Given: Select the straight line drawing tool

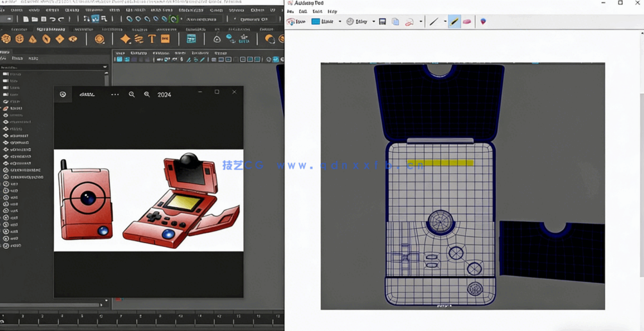Looking at the screenshot, I should (434, 22).
